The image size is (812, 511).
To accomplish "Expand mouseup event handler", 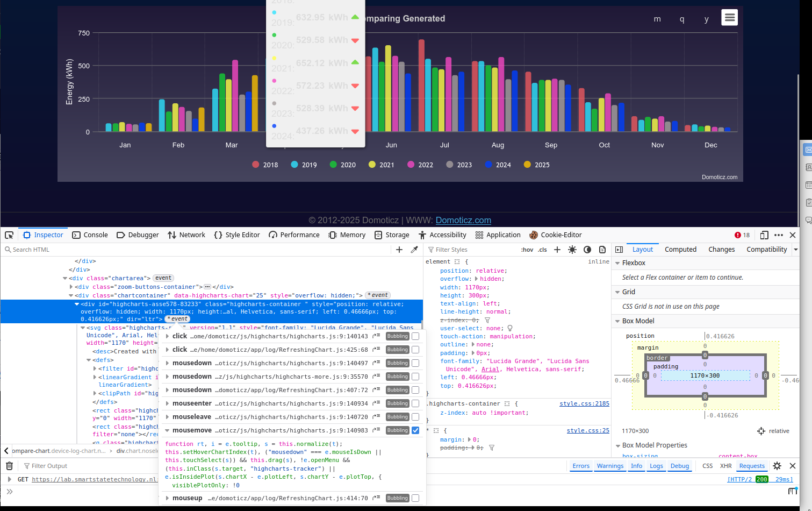I will click(x=167, y=498).
